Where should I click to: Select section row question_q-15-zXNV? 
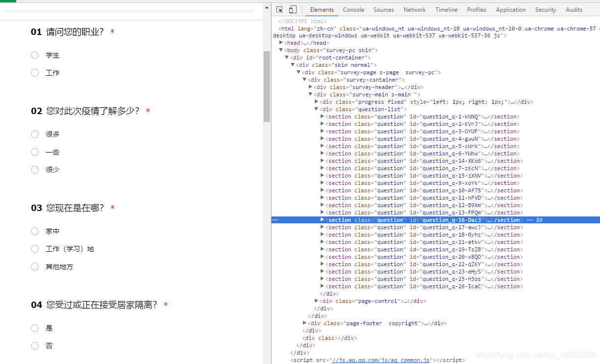[x=424, y=176]
